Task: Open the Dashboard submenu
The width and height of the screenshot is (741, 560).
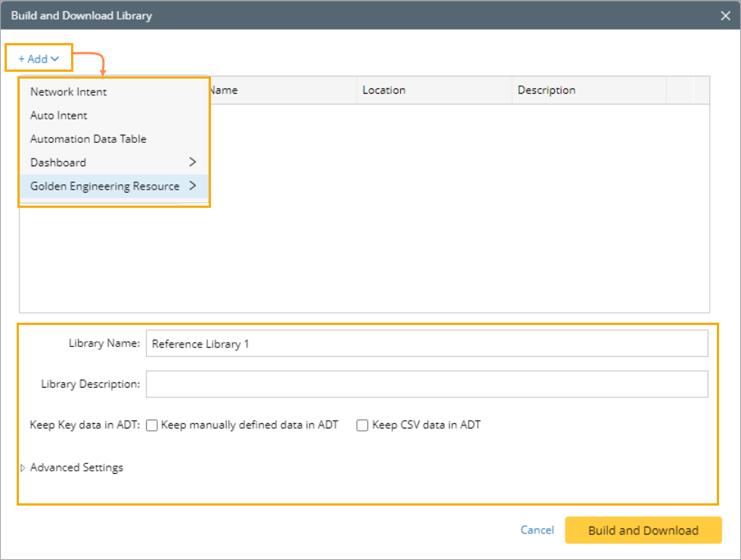Action: pos(58,162)
